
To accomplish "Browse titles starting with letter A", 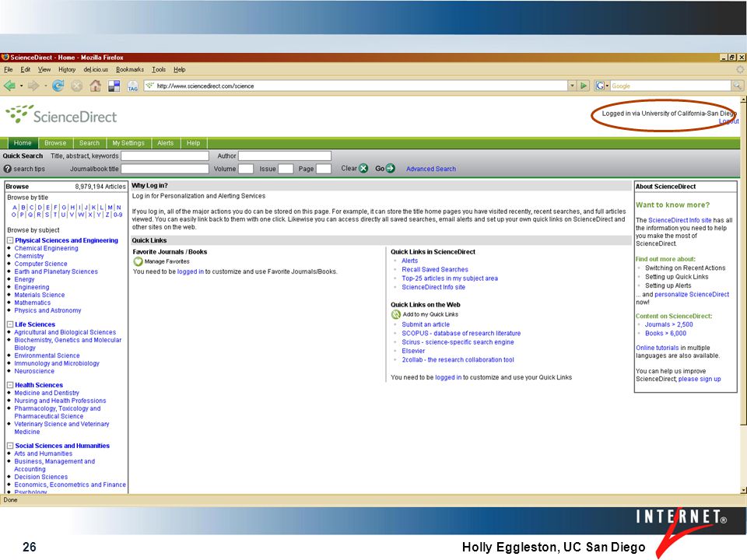I will [15, 208].
